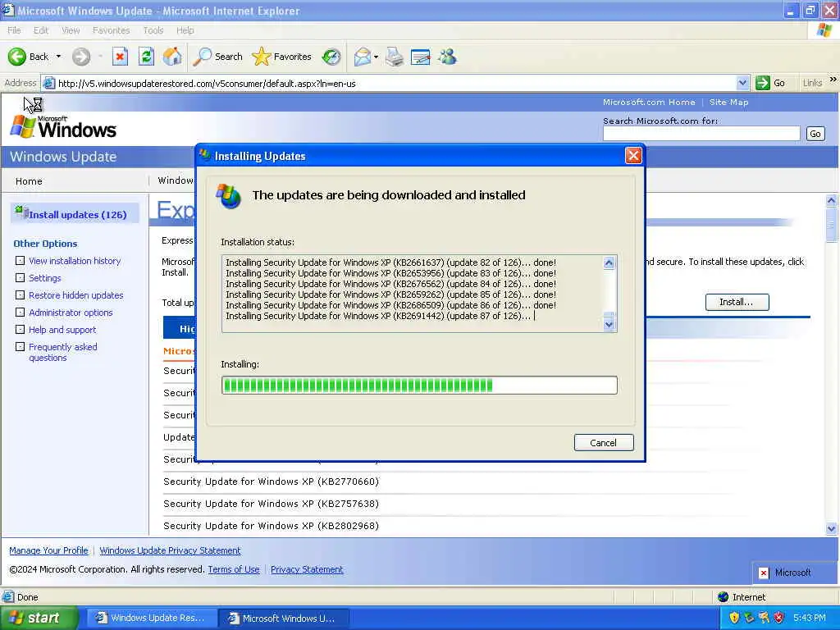This screenshot has width=840, height=630.
Task: Open the View menu
Action: 71,30
